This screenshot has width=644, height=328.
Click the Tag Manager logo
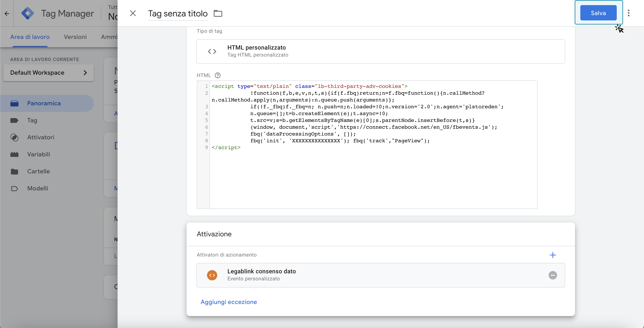[27, 13]
